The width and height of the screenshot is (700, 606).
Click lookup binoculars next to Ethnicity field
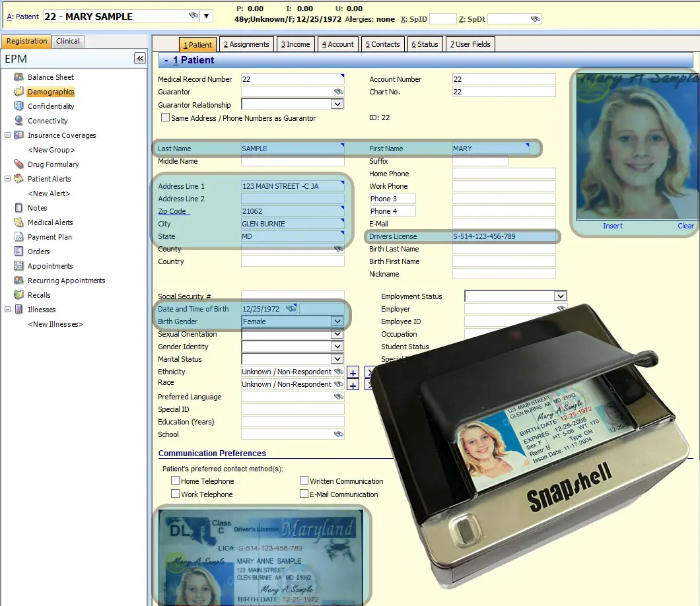[339, 372]
